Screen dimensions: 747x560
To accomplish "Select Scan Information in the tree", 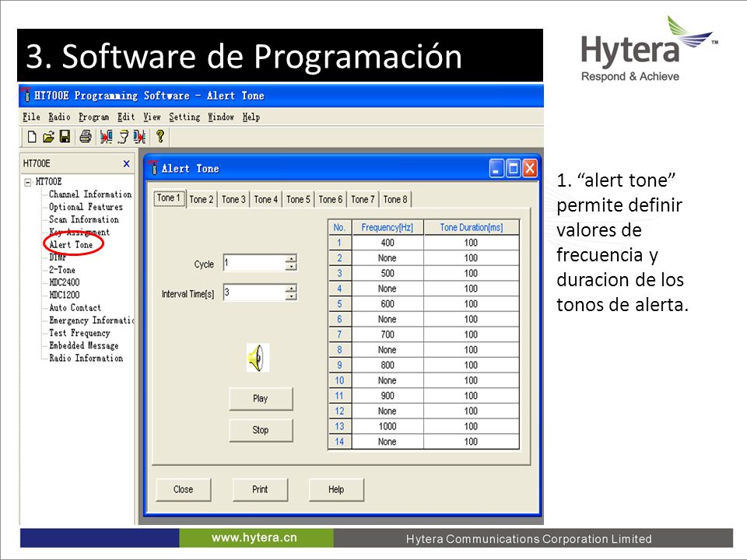I will point(84,219).
